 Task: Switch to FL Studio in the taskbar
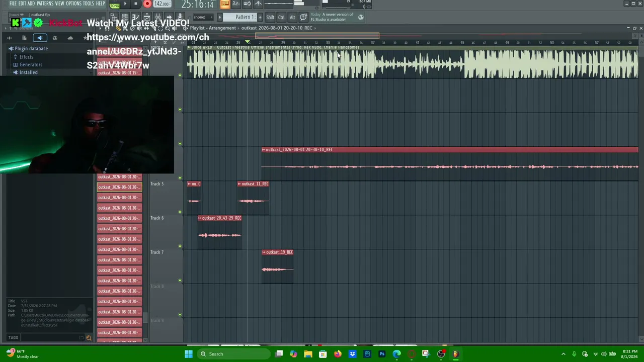456,354
